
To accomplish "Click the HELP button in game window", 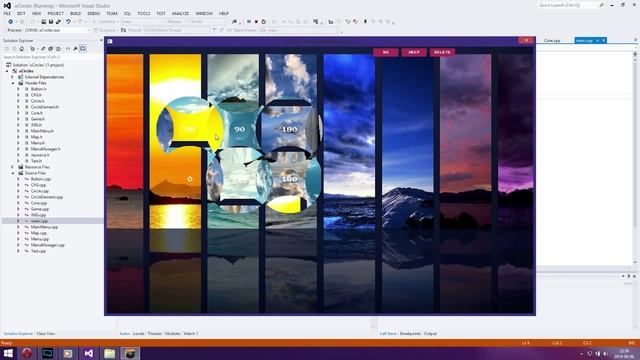I will click(414, 52).
